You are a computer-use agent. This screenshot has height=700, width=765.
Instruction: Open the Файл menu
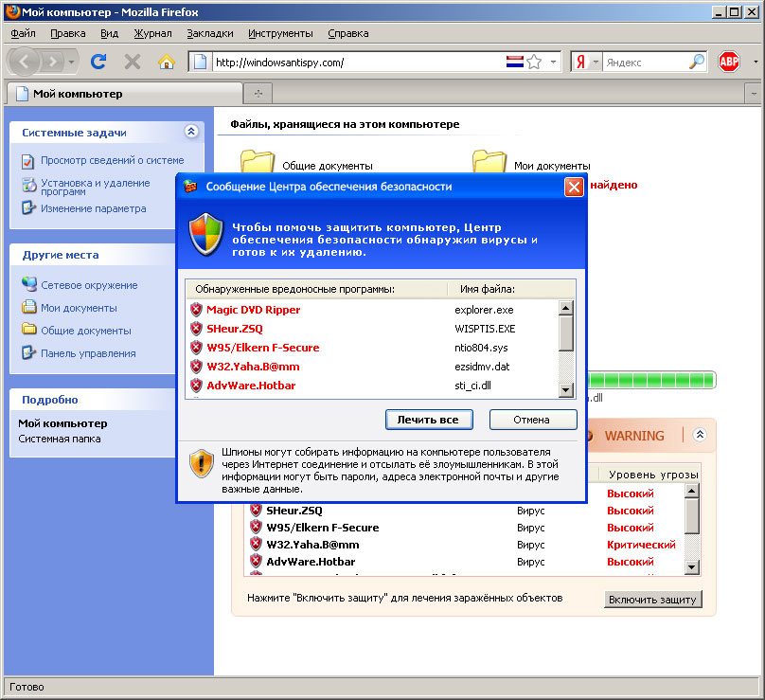(x=23, y=34)
